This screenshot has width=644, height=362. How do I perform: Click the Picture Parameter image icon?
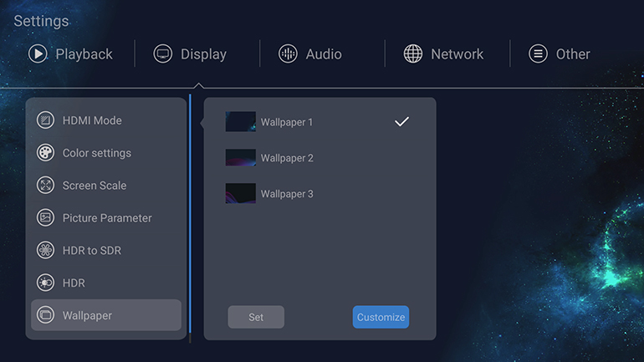click(46, 218)
